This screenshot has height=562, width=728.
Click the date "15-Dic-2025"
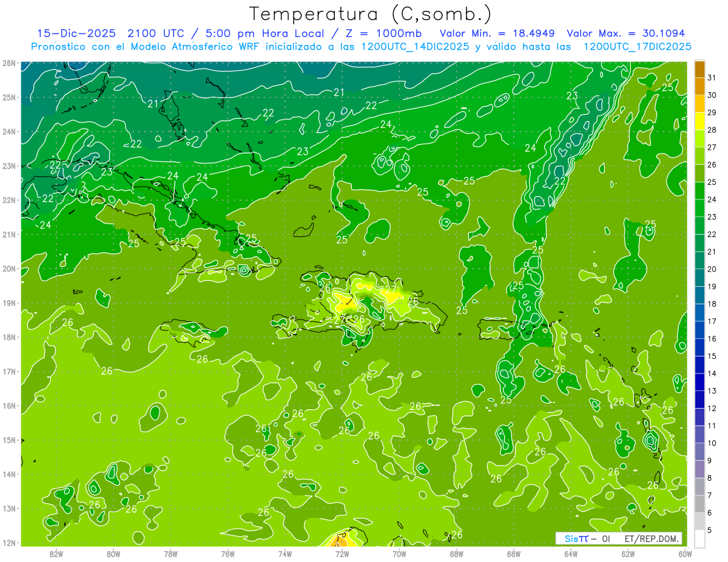point(77,33)
